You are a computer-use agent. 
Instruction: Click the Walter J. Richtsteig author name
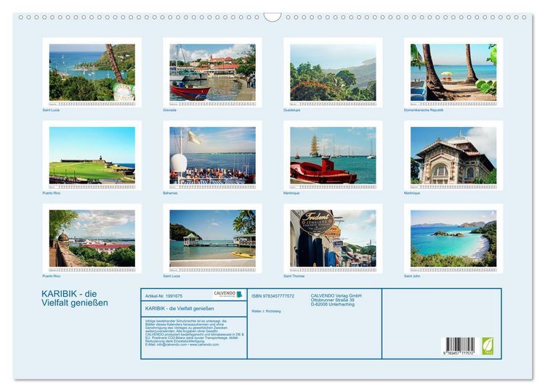pyautogui.click(x=266, y=311)
